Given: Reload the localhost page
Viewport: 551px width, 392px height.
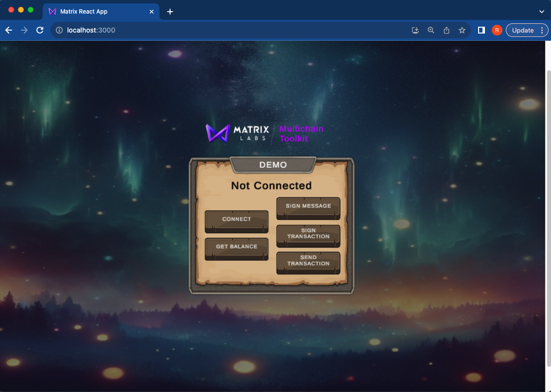Looking at the screenshot, I should coord(40,30).
